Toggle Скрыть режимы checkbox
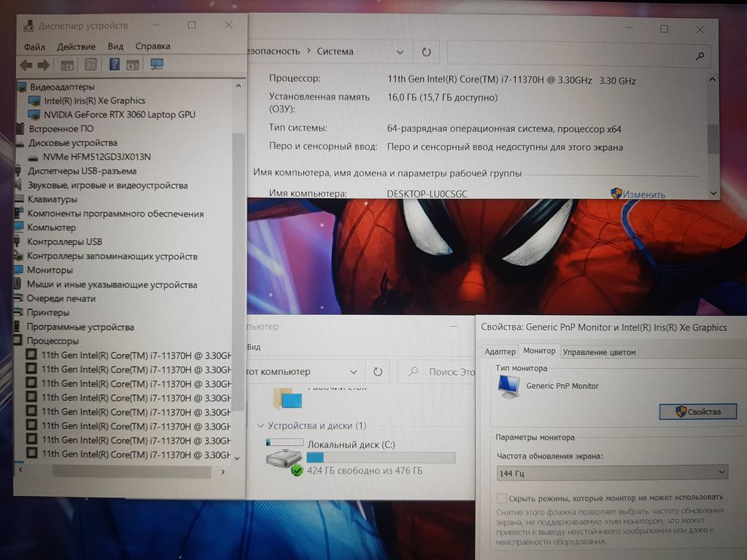The width and height of the screenshot is (747, 560). (x=501, y=498)
